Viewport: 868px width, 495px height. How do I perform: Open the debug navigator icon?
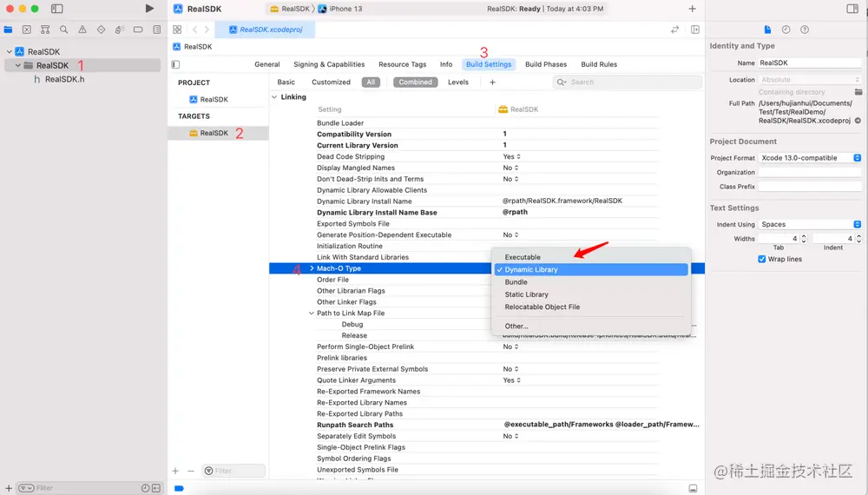click(120, 30)
